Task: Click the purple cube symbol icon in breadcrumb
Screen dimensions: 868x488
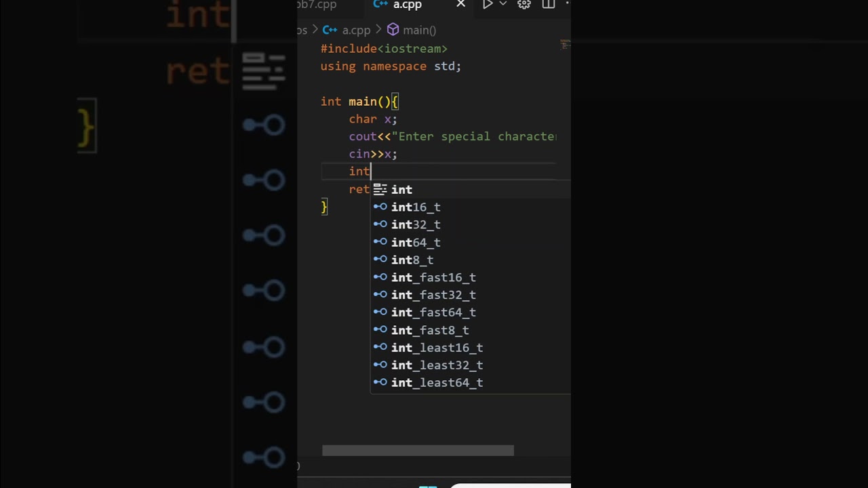Action: 393,30
